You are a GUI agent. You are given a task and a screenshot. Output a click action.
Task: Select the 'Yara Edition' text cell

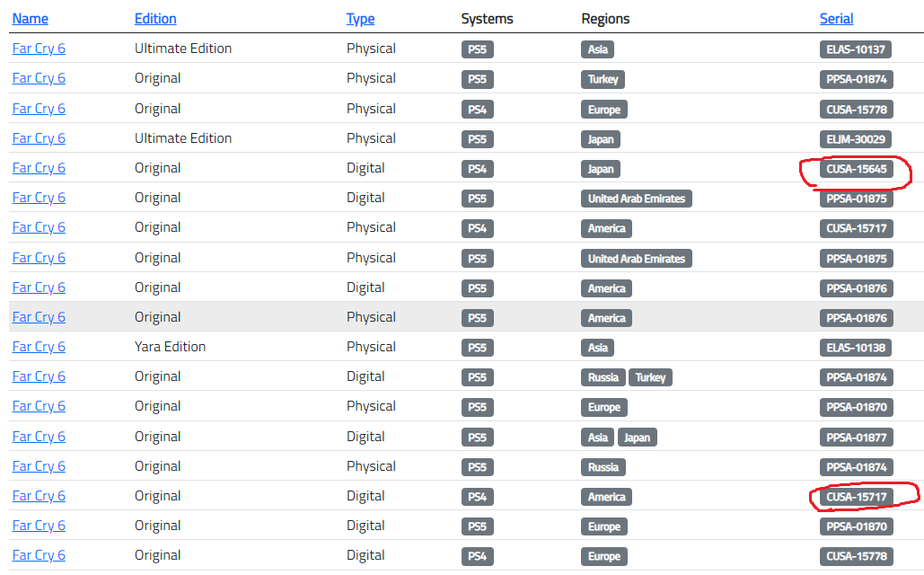click(170, 347)
